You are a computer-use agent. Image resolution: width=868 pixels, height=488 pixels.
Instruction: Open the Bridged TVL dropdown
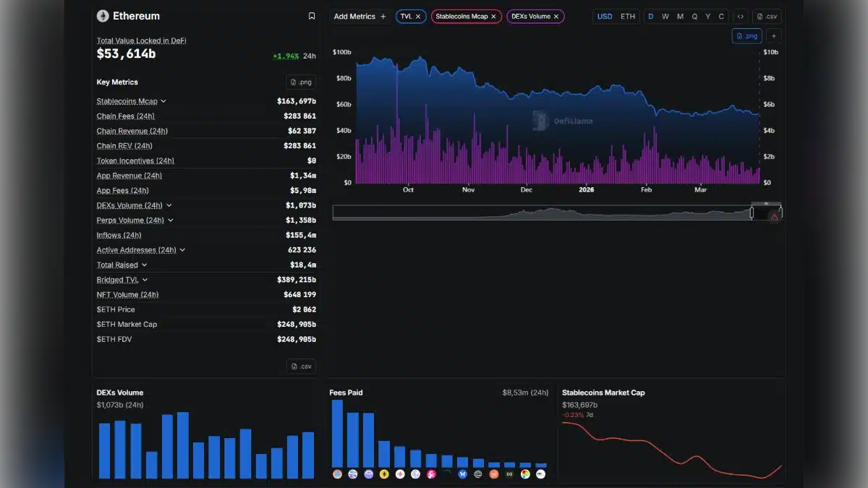pyautogui.click(x=145, y=279)
